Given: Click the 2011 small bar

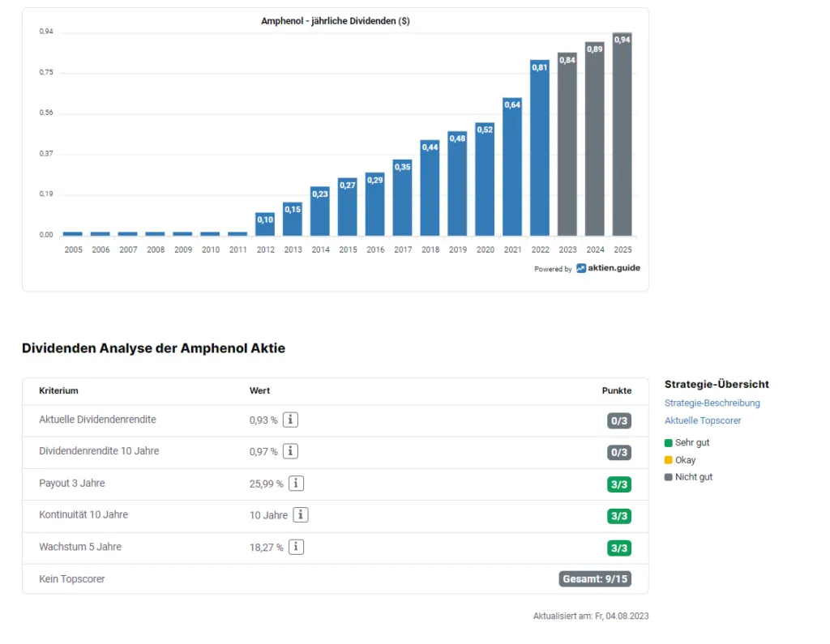Looking at the screenshot, I should click(x=237, y=234).
